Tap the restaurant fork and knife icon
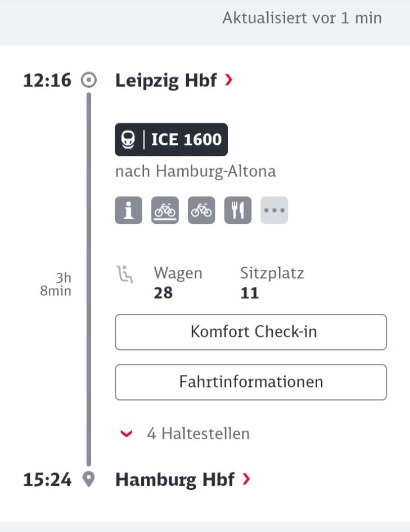The image size is (410, 532). click(238, 210)
